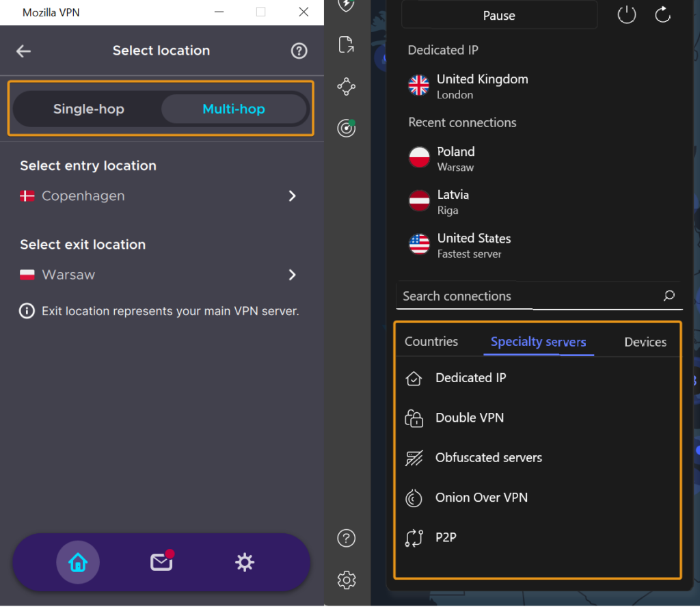Open the help question mark in Mozilla VPN header
Screen dimensions: 700x607
click(299, 51)
